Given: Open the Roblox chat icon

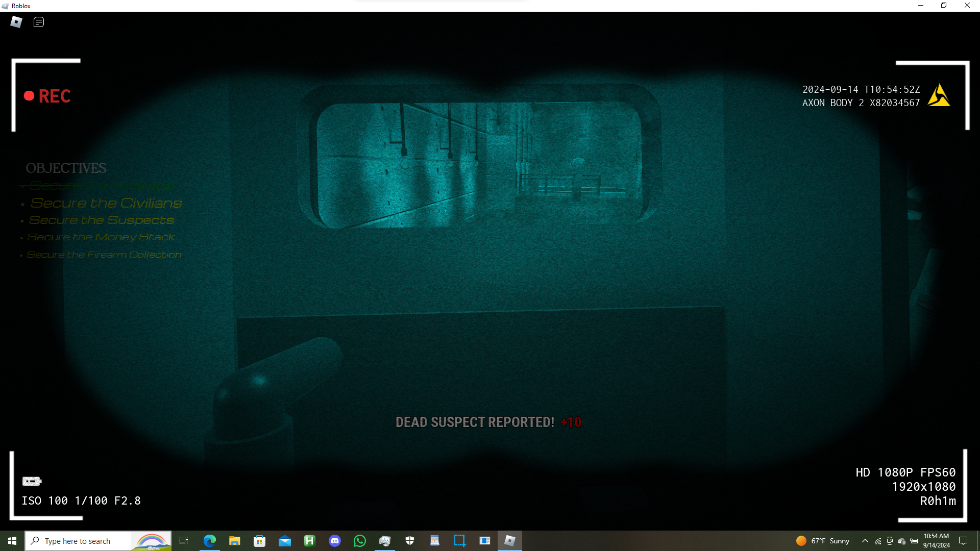Looking at the screenshot, I should click(x=39, y=22).
